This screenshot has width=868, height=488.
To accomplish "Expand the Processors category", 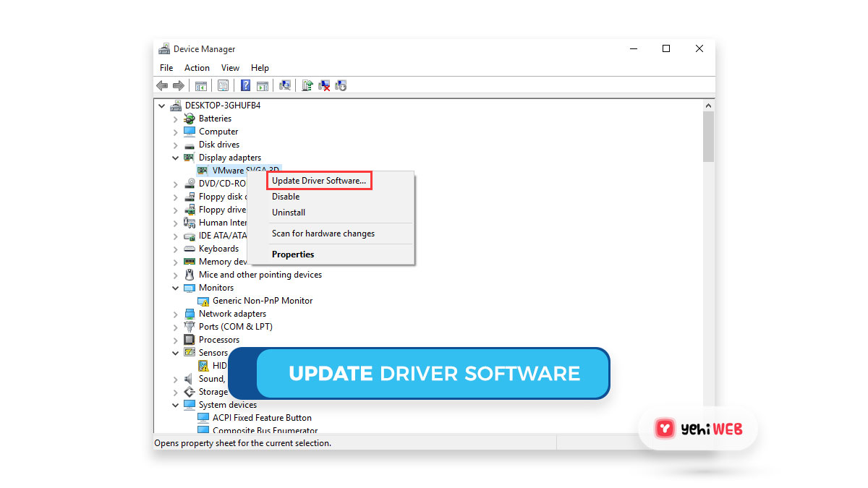I will point(176,340).
